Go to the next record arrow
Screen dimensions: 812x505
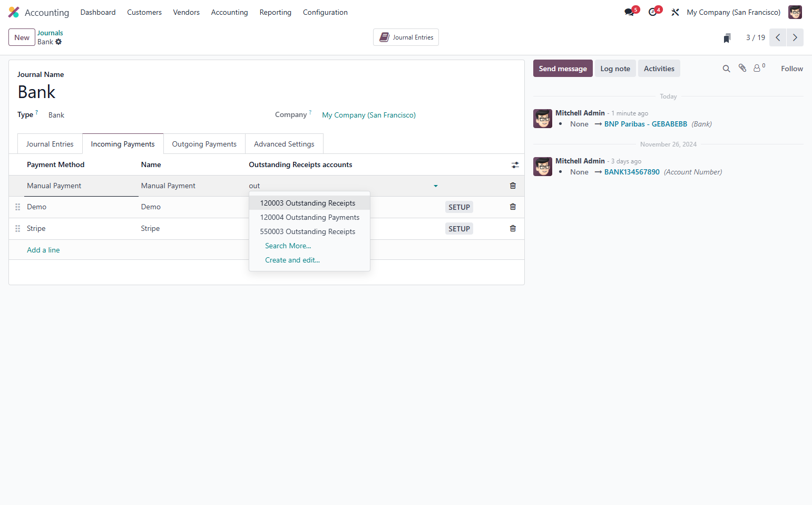coord(795,37)
